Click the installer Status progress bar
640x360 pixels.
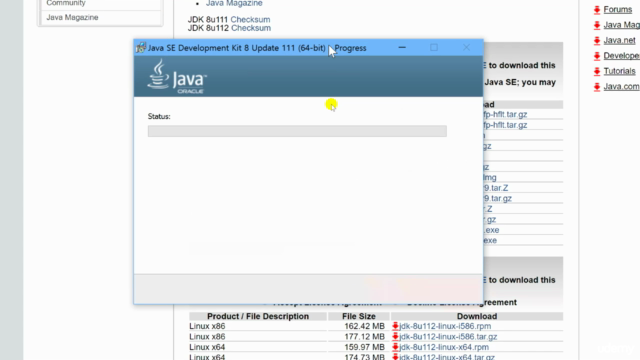pyautogui.click(x=297, y=131)
